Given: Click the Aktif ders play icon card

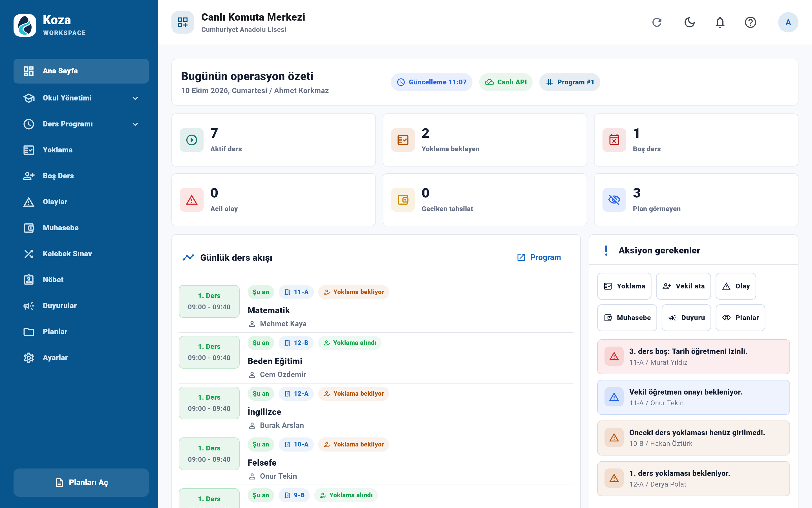Looking at the screenshot, I should pos(192,140).
